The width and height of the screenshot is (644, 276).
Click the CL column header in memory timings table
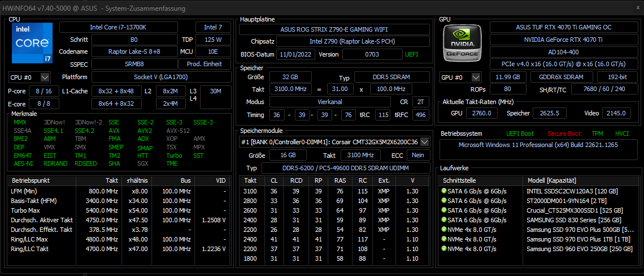pyautogui.click(x=274, y=180)
